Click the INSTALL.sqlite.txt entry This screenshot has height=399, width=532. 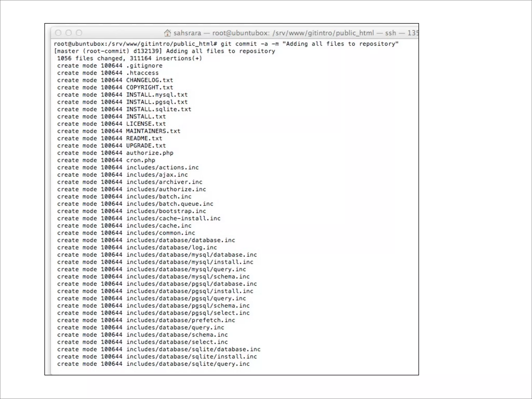coord(159,109)
